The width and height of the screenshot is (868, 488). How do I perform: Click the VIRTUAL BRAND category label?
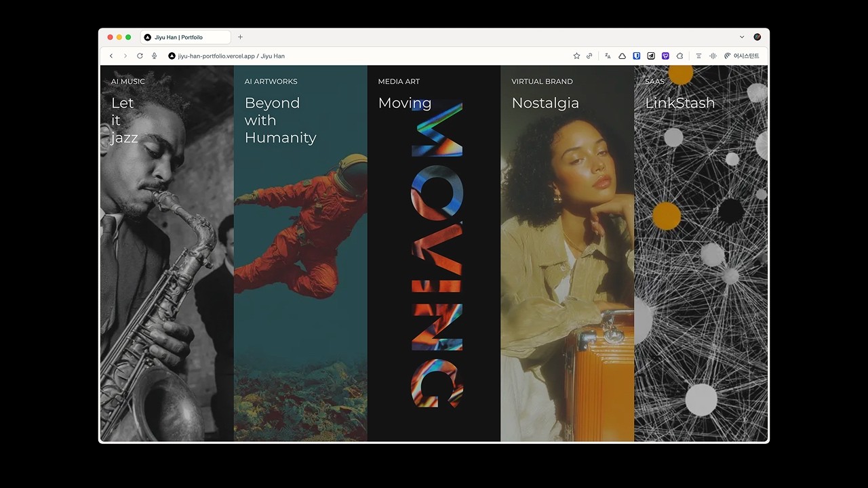[542, 81]
